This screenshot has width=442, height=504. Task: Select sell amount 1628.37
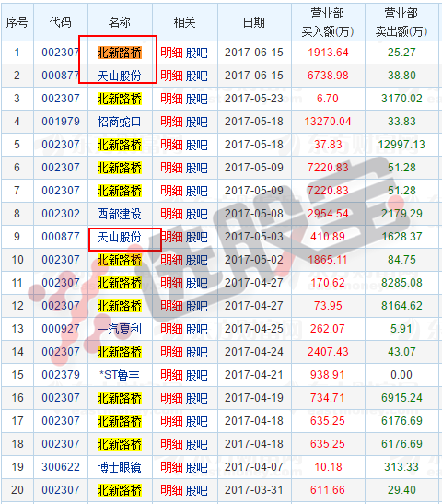401,237
